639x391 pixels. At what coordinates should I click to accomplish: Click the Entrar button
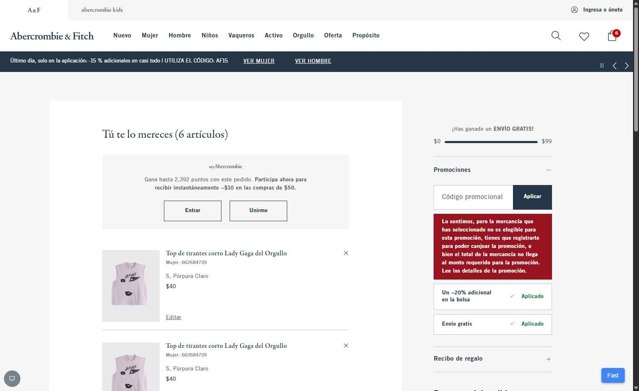[x=193, y=211]
